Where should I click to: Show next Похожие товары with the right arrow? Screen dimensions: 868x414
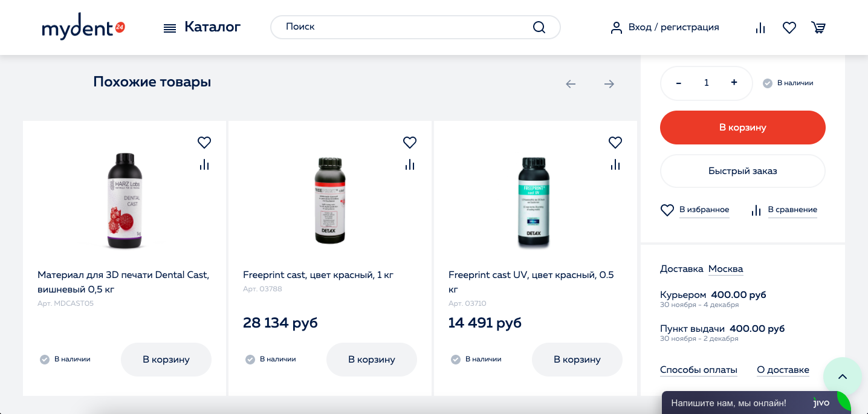tap(609, 84)
